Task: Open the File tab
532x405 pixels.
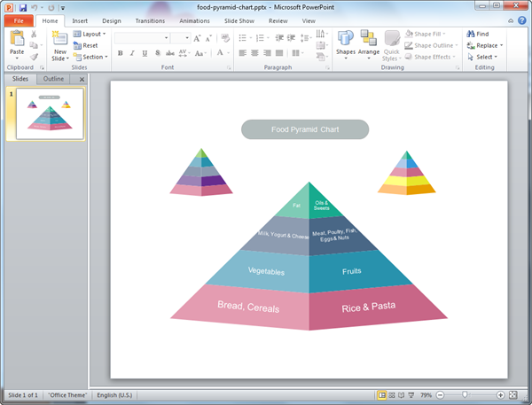Action: pos(19,20)
